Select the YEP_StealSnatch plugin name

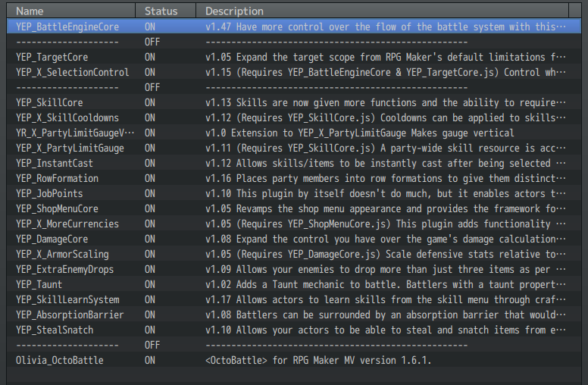point(55,330)
